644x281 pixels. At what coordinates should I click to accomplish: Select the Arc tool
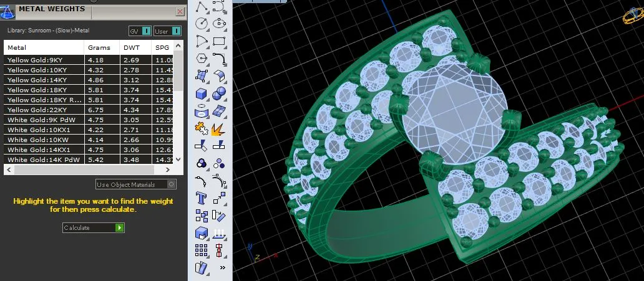pos(202,41)
